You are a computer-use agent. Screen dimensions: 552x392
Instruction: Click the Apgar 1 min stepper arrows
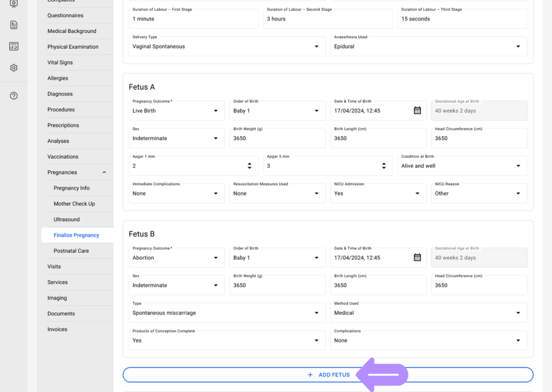[249, 166]
